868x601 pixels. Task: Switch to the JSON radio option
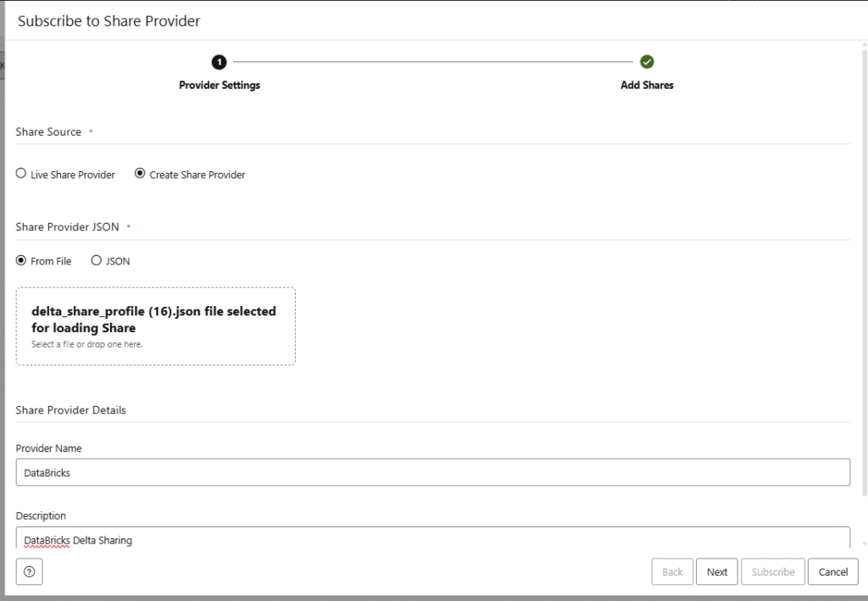[97, 261]
